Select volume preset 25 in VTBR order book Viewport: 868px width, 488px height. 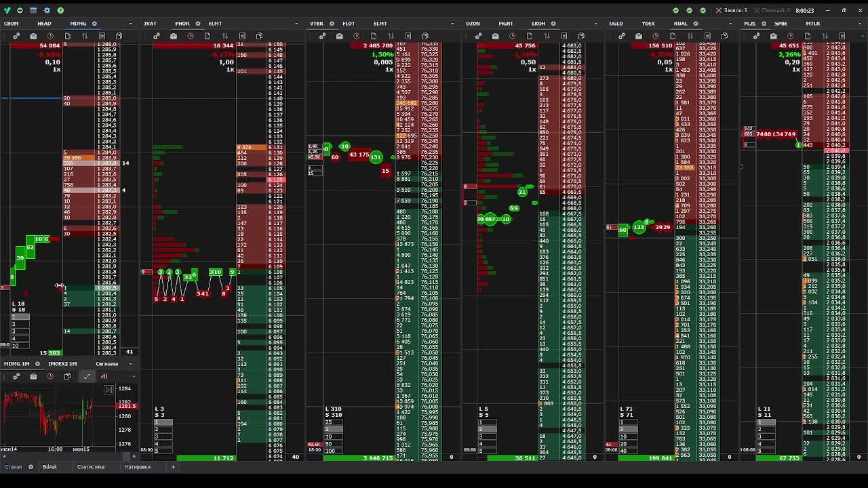tap(333, 422)
